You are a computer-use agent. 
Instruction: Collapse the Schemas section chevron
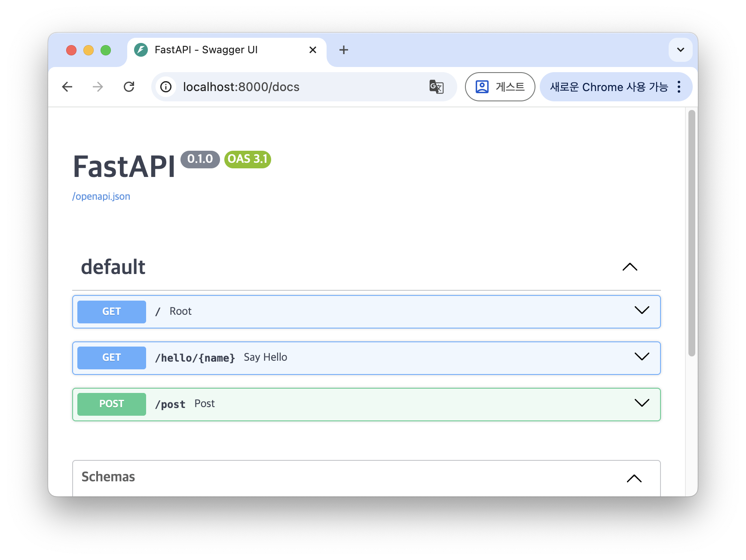634,478
